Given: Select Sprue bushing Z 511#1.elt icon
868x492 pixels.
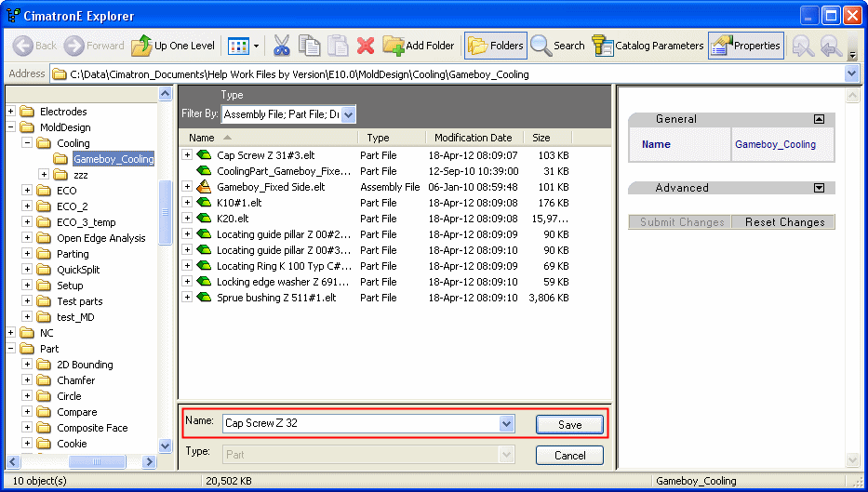Looking at the screenshot, I should coord(205,298).
